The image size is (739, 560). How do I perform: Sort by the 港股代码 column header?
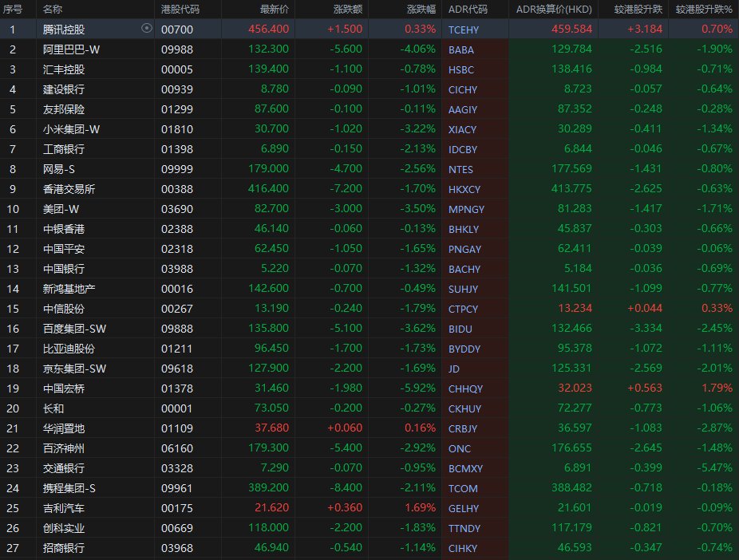pyautogui.click(x=180, y=9)
